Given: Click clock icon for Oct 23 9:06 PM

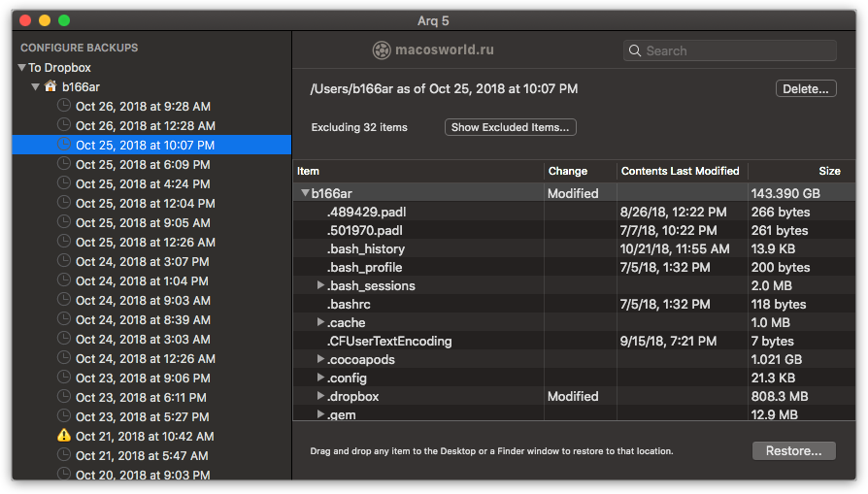Looking at the screenshot, I should 64,378.
